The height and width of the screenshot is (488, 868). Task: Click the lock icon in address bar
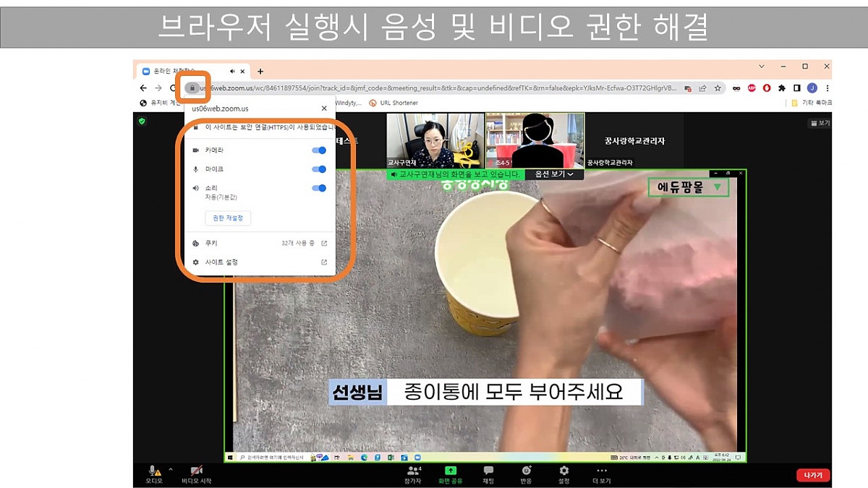click(192, 88)
